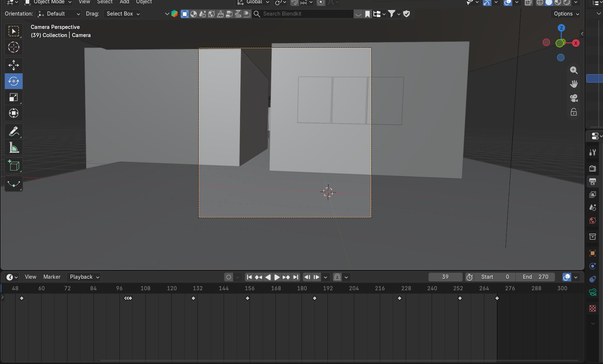
Task: Play the animation forward
Action: (x=277, y=277)
